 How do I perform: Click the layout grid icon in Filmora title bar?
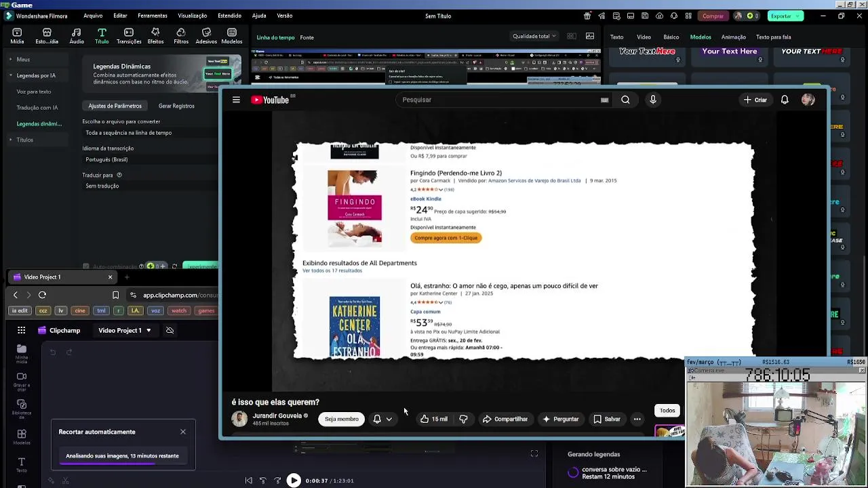point(688,16)
